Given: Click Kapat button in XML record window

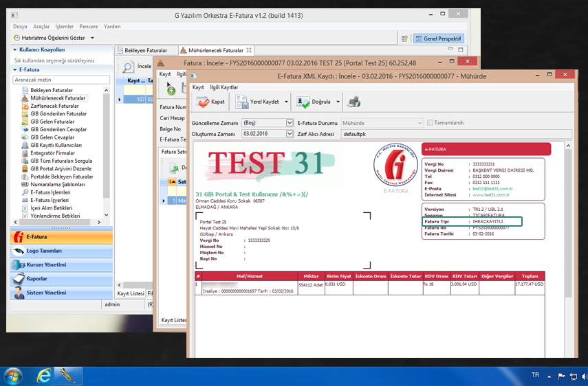Looking at the screenshot, I should 210,102.
